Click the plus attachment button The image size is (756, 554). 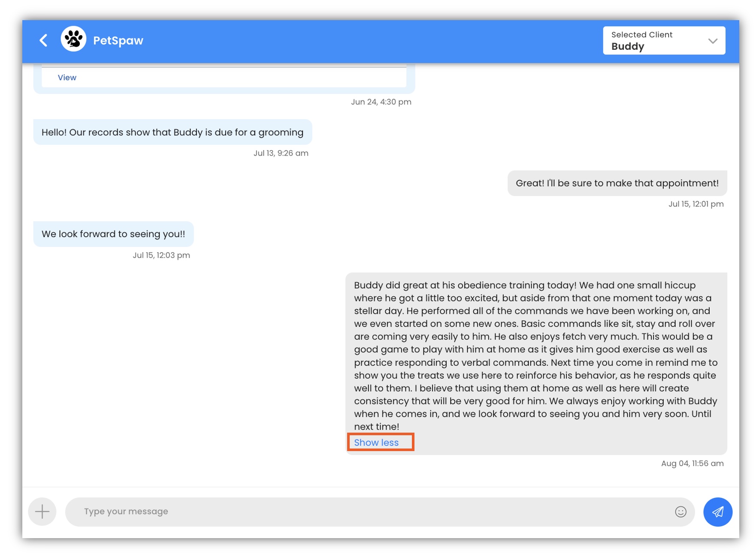(x=42, y=511)
